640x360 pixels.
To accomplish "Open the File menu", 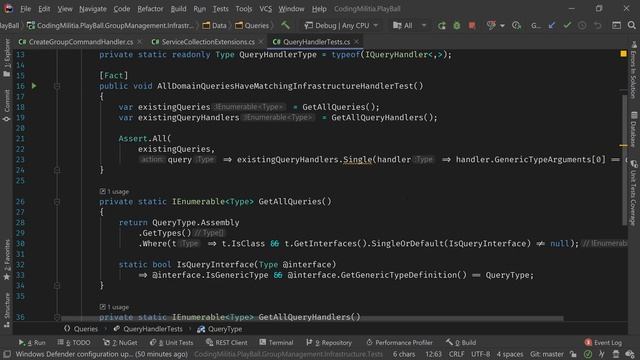I will pos(25,9).
